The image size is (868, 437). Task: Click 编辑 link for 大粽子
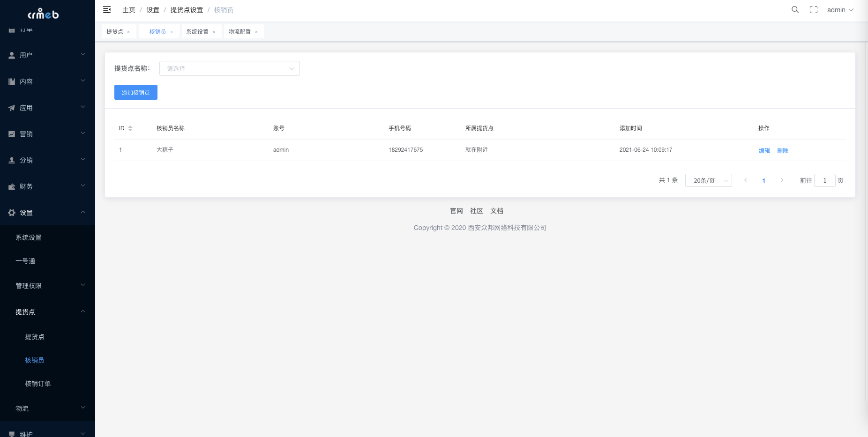pyautogui.click(x=764, y=150)
